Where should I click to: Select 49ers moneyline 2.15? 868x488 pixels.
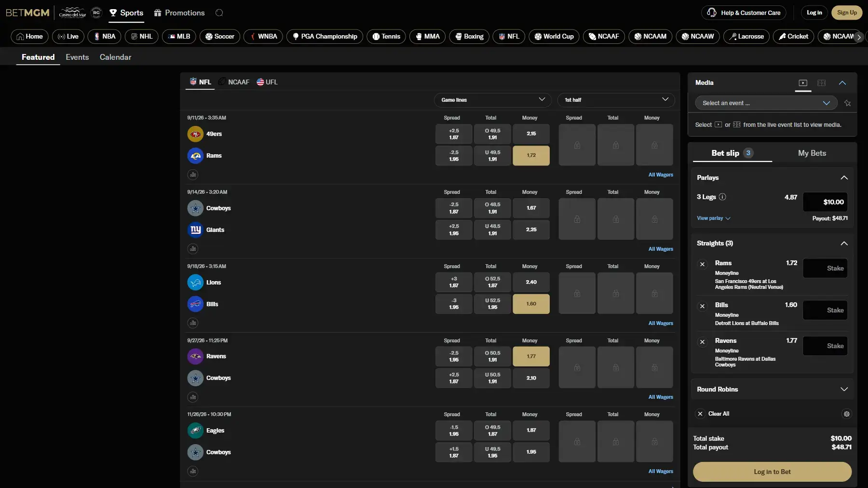point(531,134)
